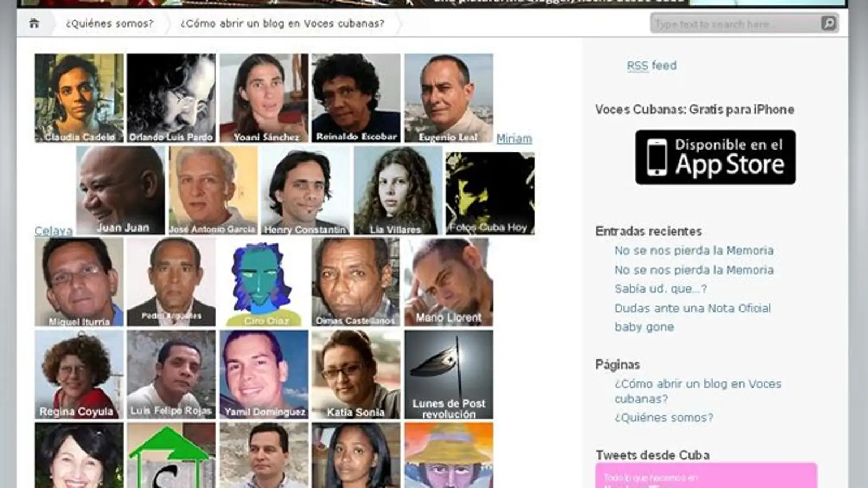Go to the home page icon
This screenshot has height=488, width=868.
pyautogui.click(x=34, y=23)
